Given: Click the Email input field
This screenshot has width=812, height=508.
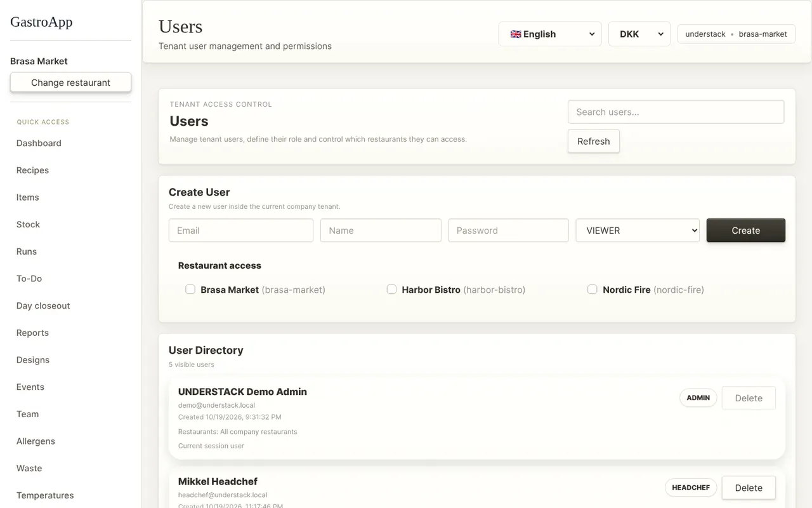Looking at the screenshot, I should pos(241,231).
